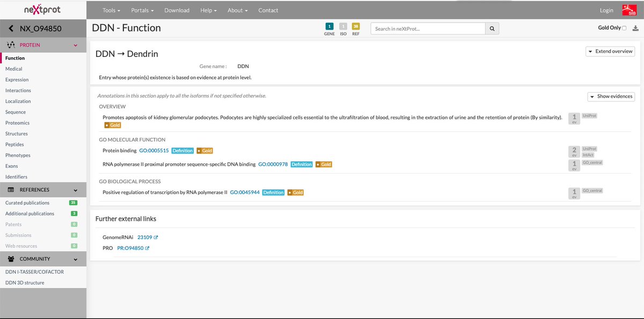Click external link icon next to PR:O94850
The height and width of the screenshot is (319, 644).
point(147,248)
